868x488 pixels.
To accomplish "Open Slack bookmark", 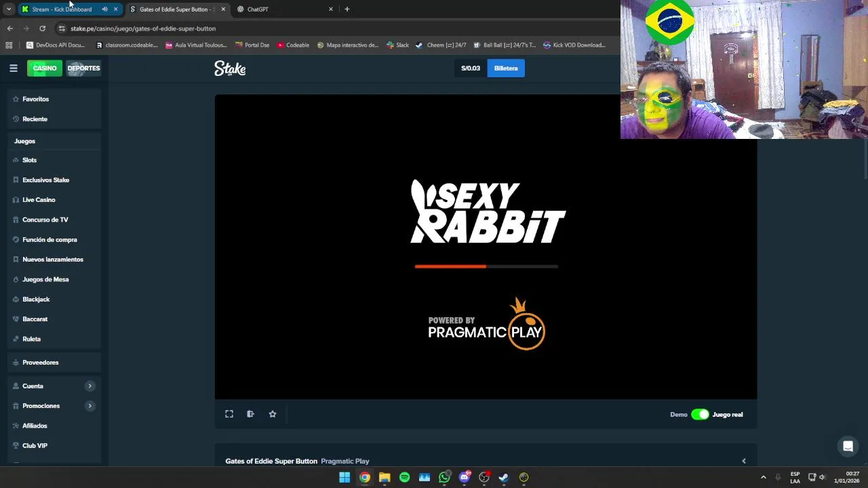I will point(397,45).
